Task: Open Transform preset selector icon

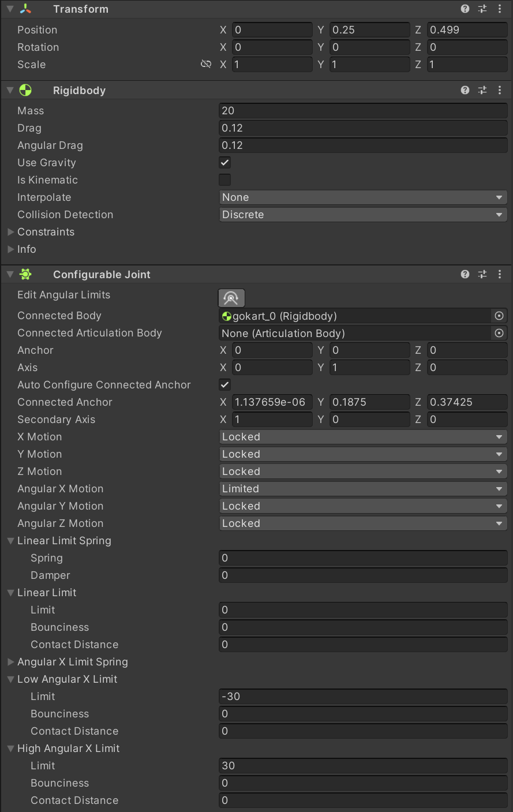Action: tap(482, 9)
